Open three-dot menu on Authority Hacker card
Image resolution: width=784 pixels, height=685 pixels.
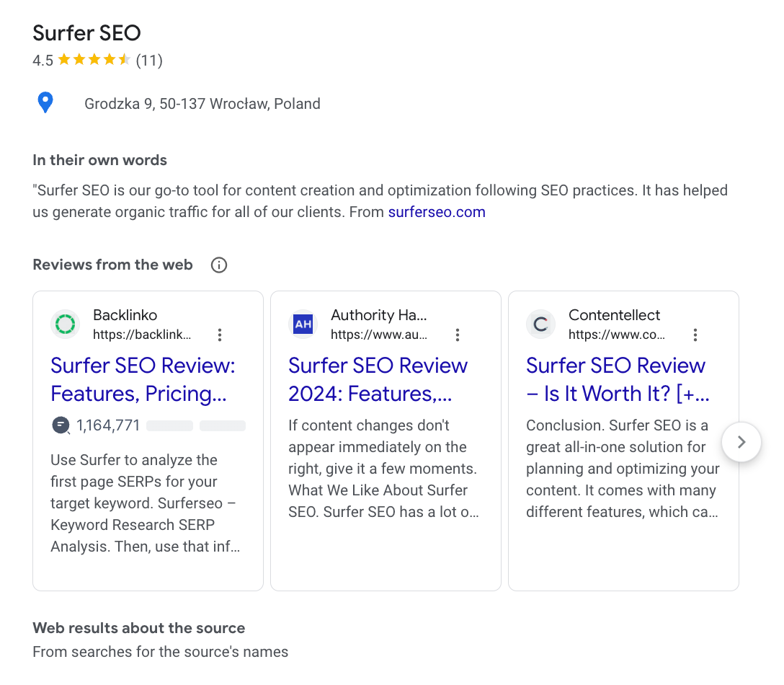tap(458, 335)
